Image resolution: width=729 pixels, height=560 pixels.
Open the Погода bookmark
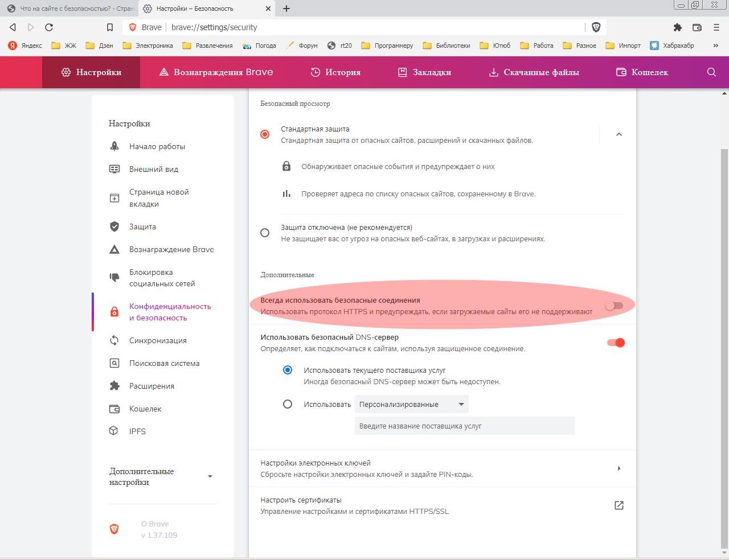(259, 46)
